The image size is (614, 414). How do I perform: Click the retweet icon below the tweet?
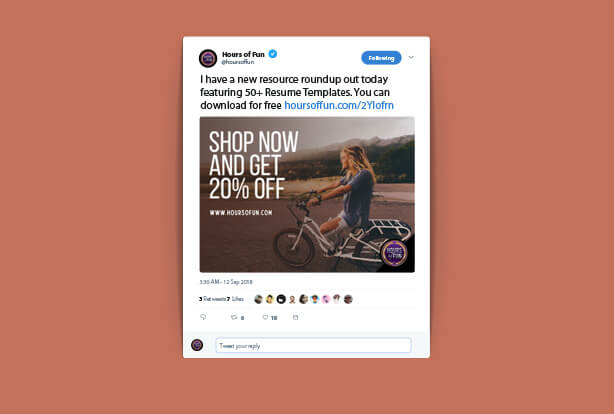(234, 317)
